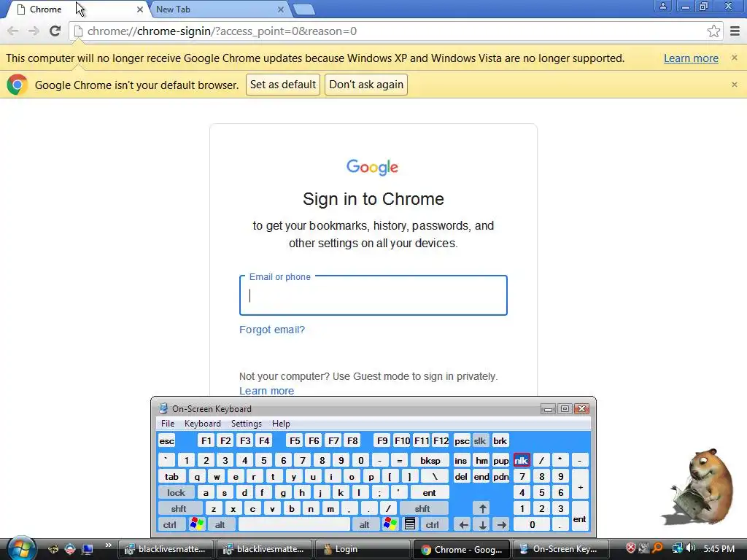Click the left Windows logo key

pos(196,524)
